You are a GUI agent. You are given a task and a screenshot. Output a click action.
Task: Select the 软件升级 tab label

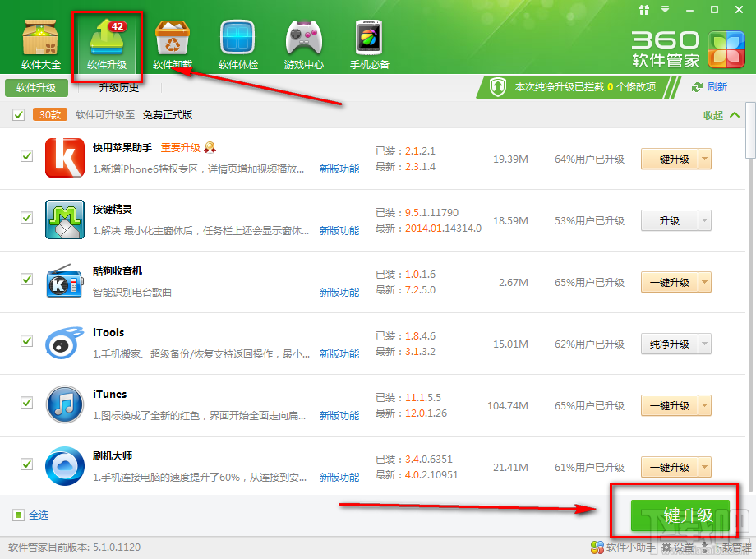(36, 87)
